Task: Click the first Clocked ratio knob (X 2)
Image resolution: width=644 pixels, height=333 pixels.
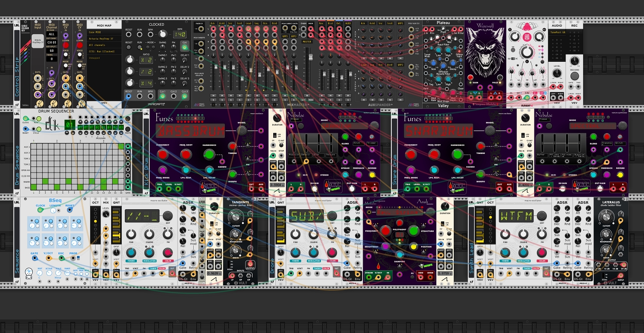Action: tap(129, 59)
